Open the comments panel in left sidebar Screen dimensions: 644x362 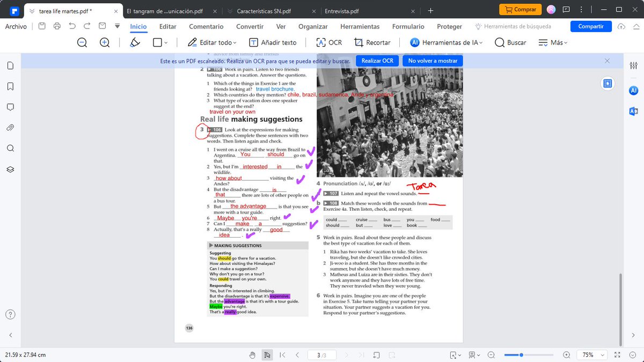pos(10,107)
